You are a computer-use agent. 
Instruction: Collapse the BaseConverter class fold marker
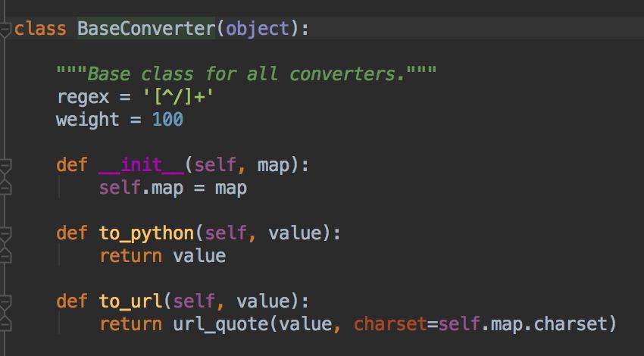tap(5, 30)
